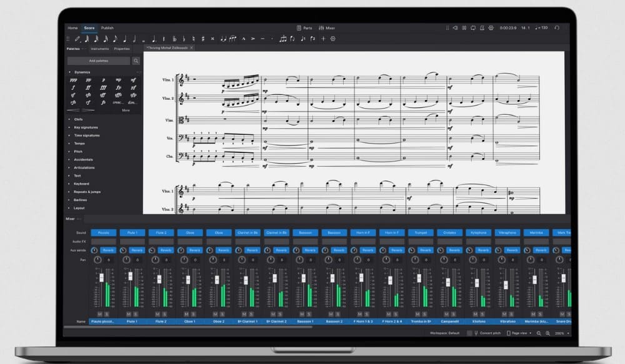This screenshot has width=625, height=364.
Task: Expand the Clefs palette
Action: pos(78,119)
